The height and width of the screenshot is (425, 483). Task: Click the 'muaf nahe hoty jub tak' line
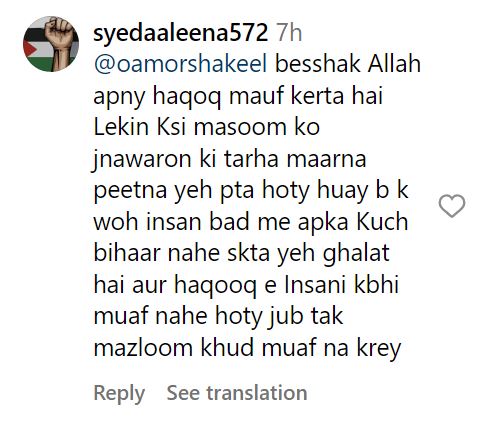218,316
